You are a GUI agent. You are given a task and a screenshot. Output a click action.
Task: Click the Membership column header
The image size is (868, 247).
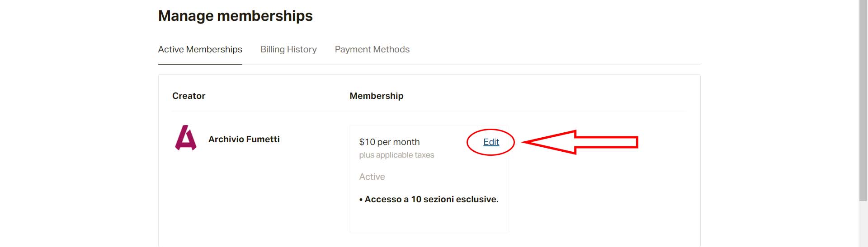377,96
